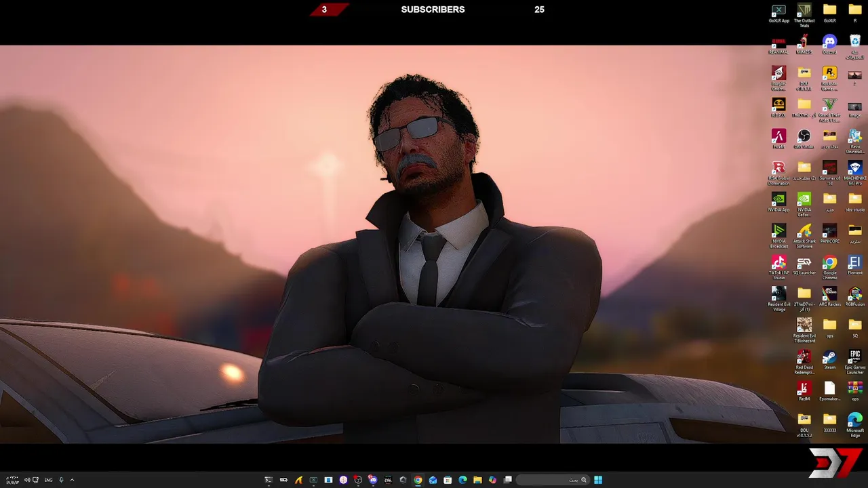868x488 pixels.
Task: Open the RGBFusion shortcut
Action: (854, 297)
